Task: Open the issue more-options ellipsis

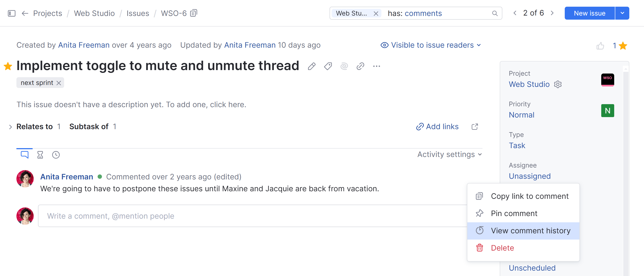Action: pos(376,66)
